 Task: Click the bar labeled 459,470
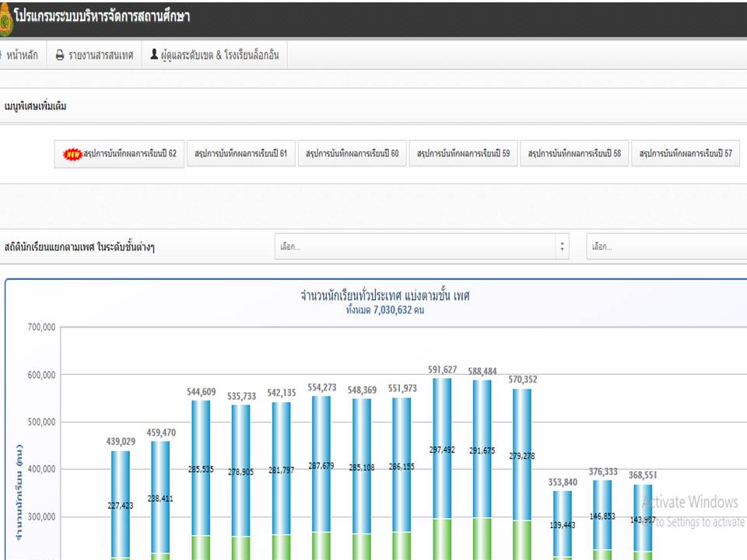(160, 500)
